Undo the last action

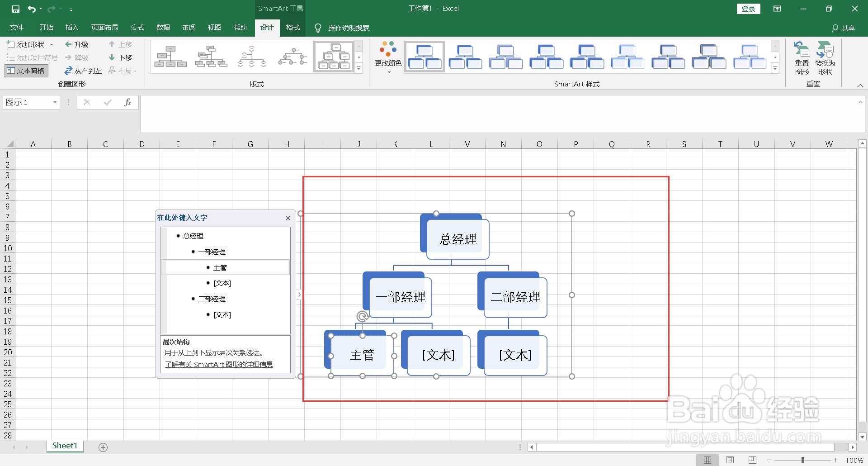coord(31,9)
